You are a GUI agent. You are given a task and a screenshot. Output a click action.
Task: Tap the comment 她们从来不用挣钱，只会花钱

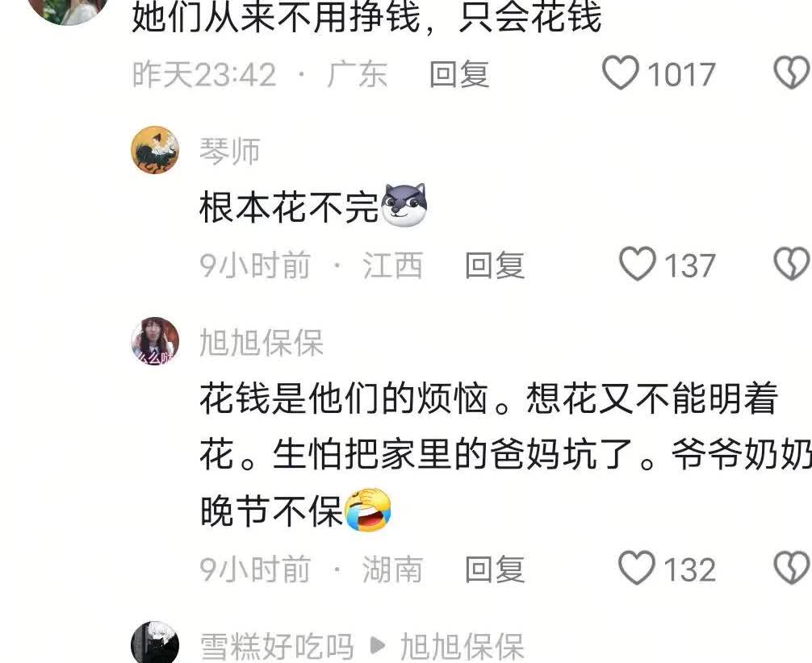pyautogui.click(x=366, y=17)
